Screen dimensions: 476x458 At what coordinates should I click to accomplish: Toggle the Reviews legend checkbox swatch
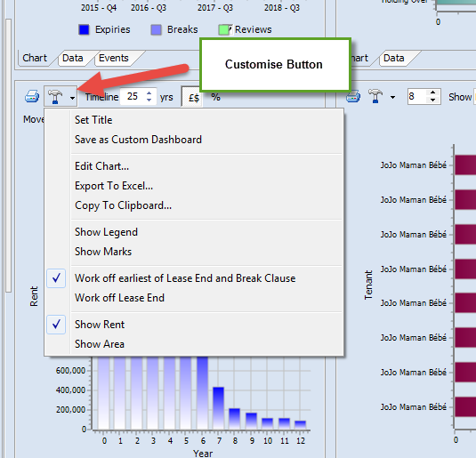(225, 29)
